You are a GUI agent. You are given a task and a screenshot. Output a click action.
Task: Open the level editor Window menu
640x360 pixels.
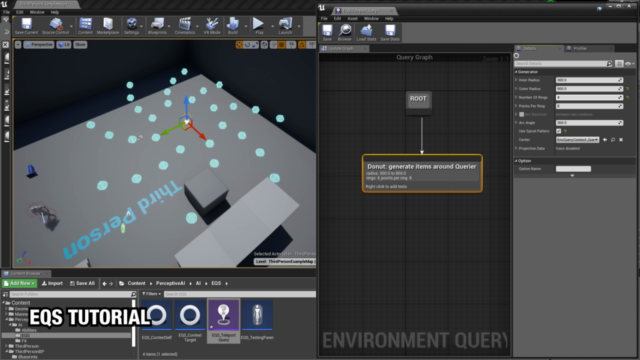[x=37, y=12]
